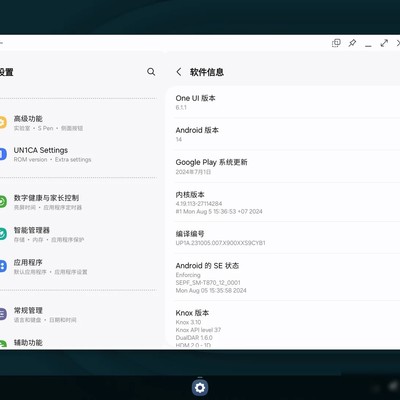The width and height of the screenshot is (400, 400).
Task: Click the 常规管理 purple icon
Action: (2, 314)
